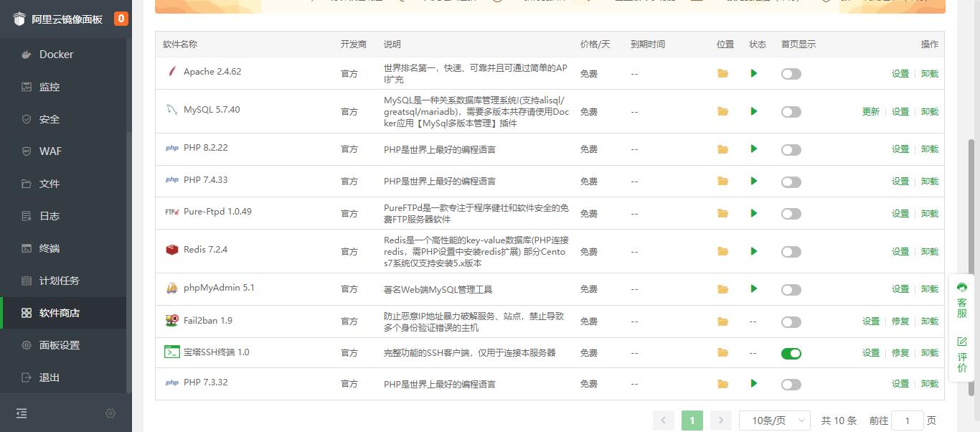Click phpMyAdmin running status play icon

point(753,288)
